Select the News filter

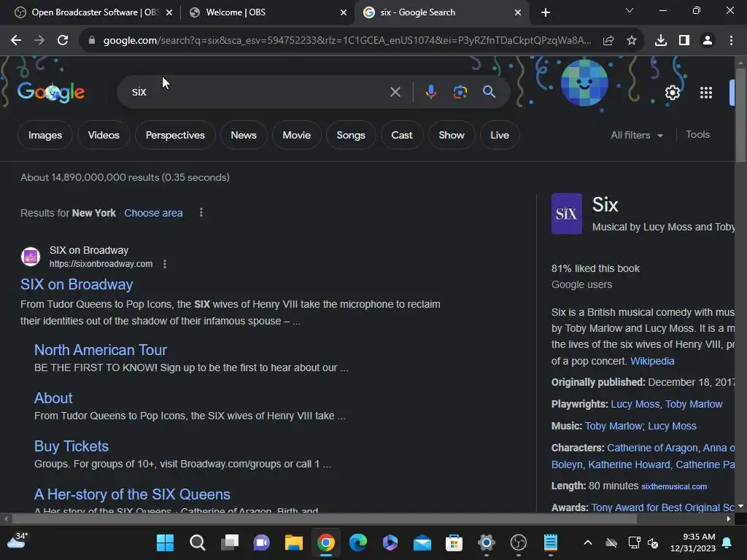[244, 135]
